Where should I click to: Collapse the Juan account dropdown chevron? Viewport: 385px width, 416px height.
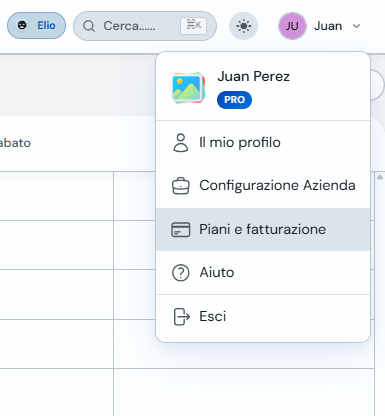pos(356,26)
